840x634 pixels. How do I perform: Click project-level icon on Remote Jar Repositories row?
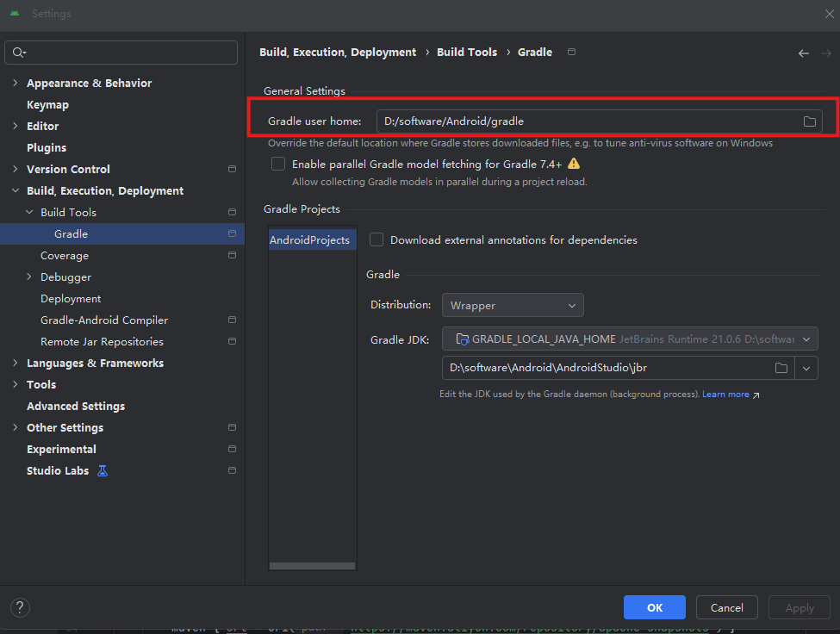pos(232,341)
